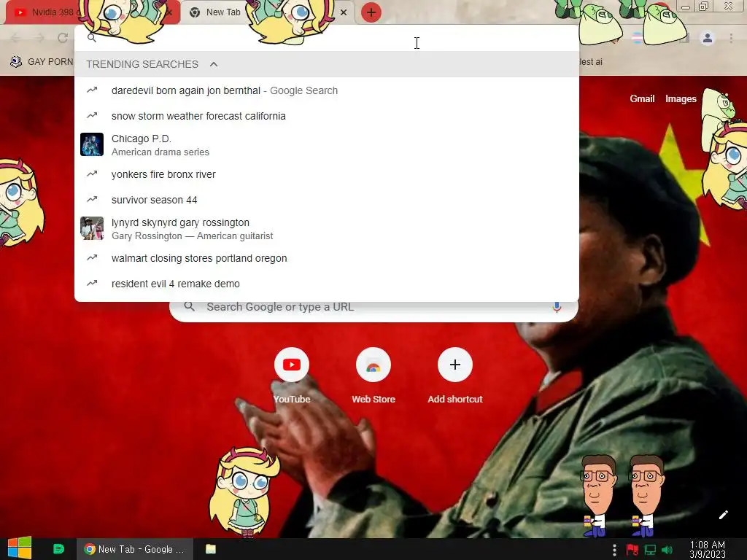Screen dimensions: 747x560
Task: Start voice search with the microphone icon
Action: coord(557,307)
